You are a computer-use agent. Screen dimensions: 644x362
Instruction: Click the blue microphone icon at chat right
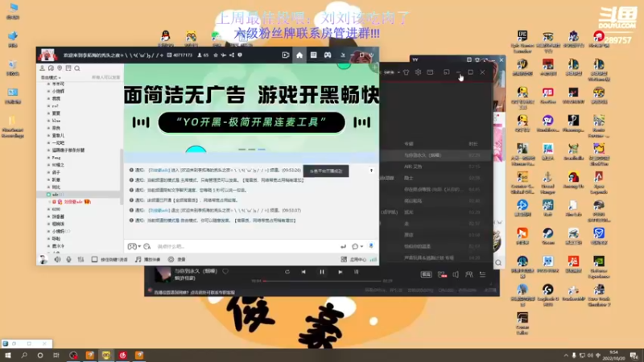[371, 246]
